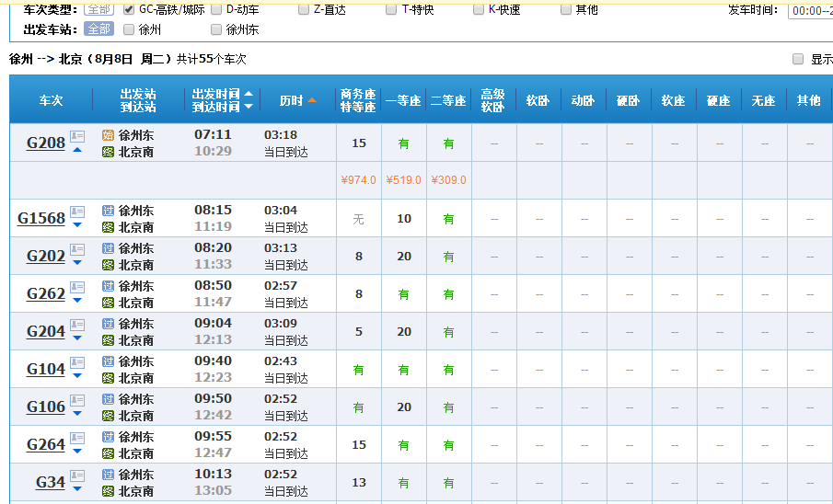Expand price details arrow for G262
833x504 pixels.
click(x=77, y=301)
